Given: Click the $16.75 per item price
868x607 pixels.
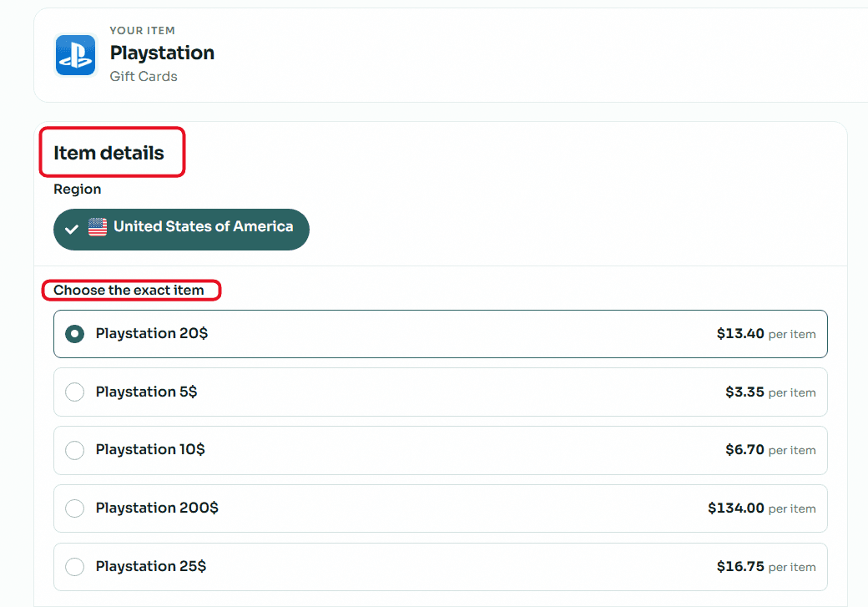Looking at the screenshot, I should [766, 567].
